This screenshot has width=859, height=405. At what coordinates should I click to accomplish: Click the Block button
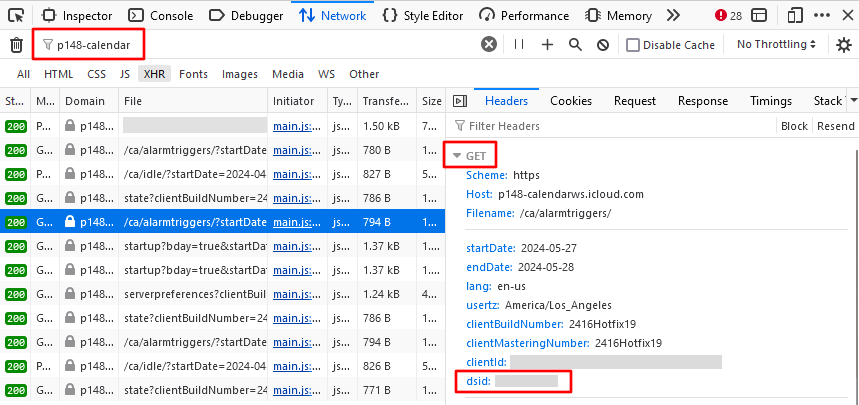[x=794, y=126]
